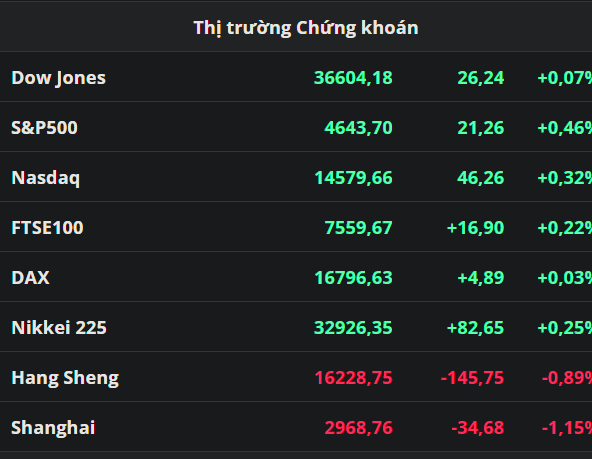Click Hang Seng change -145,75
Viewport: 592px width, 459px height.
(x=472, y=378)
